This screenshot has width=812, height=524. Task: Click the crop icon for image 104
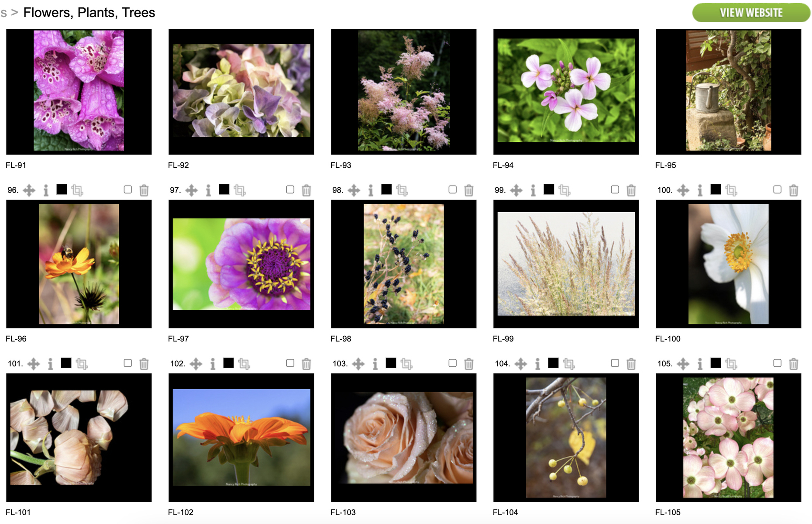[569, 364]
